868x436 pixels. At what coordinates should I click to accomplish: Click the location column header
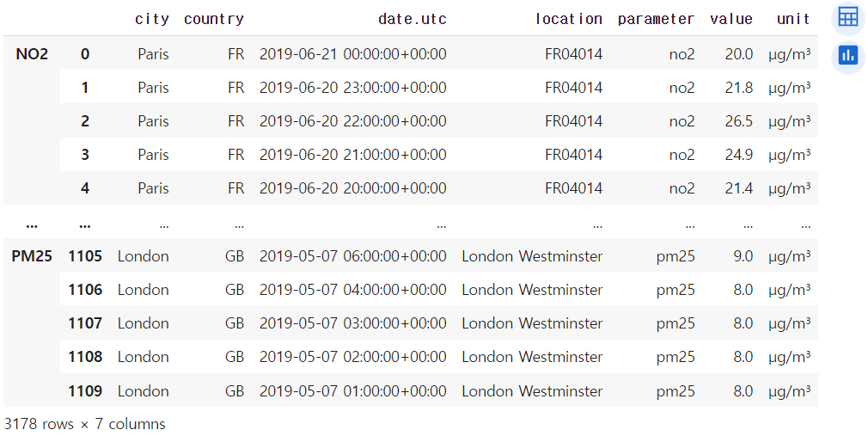pos(569,19)
